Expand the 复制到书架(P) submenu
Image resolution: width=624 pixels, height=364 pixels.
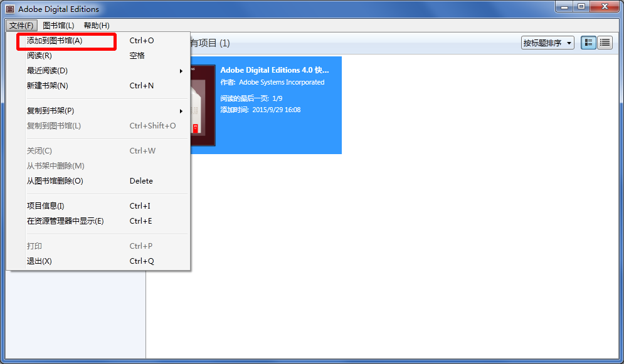pos(98,111)
